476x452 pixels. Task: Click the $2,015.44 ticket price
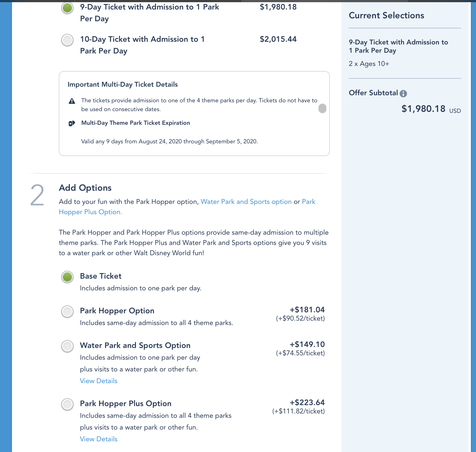[x=278, y=39]
